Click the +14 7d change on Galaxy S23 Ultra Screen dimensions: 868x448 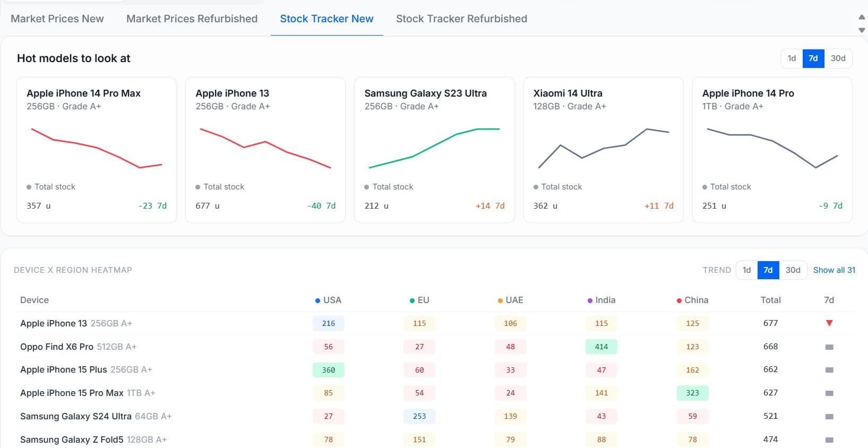[490, 206]
